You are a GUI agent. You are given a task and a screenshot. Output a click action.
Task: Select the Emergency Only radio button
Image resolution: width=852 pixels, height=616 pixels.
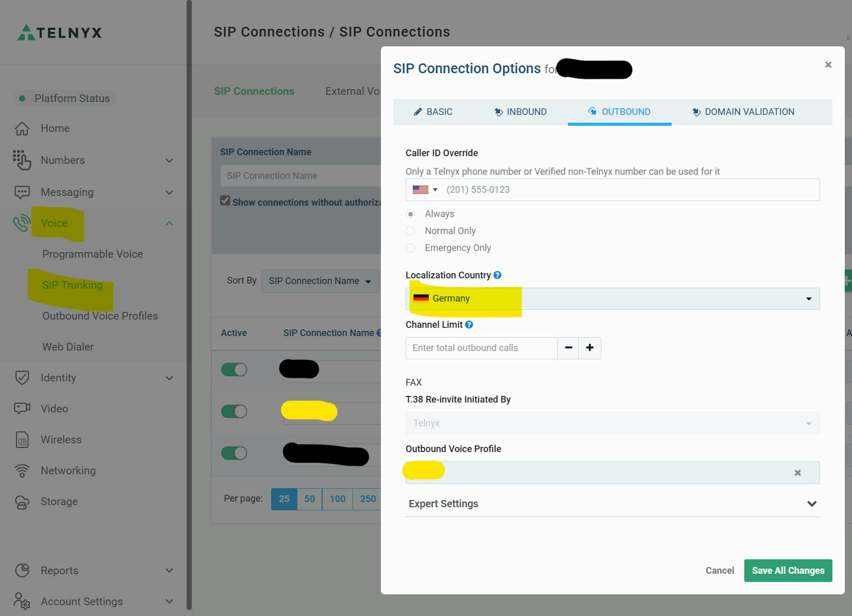(410, 248)
